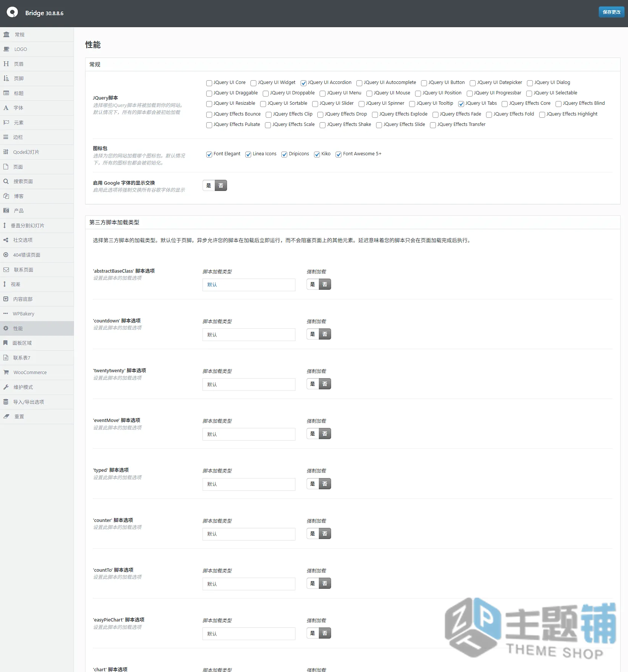The width and height of the screenshot is (628, 672).
Task: Open the 常规 bank icon in sidebar
Action: click(6, 35)
